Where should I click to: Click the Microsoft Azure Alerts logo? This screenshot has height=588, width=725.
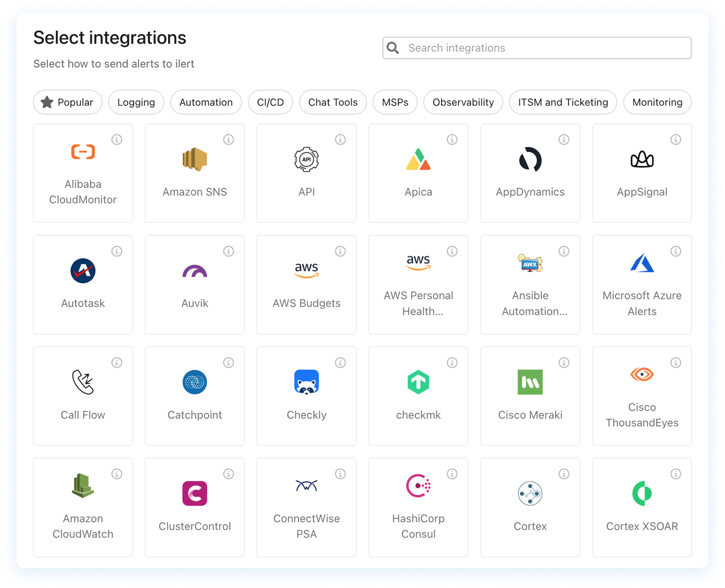coord(642,263)
